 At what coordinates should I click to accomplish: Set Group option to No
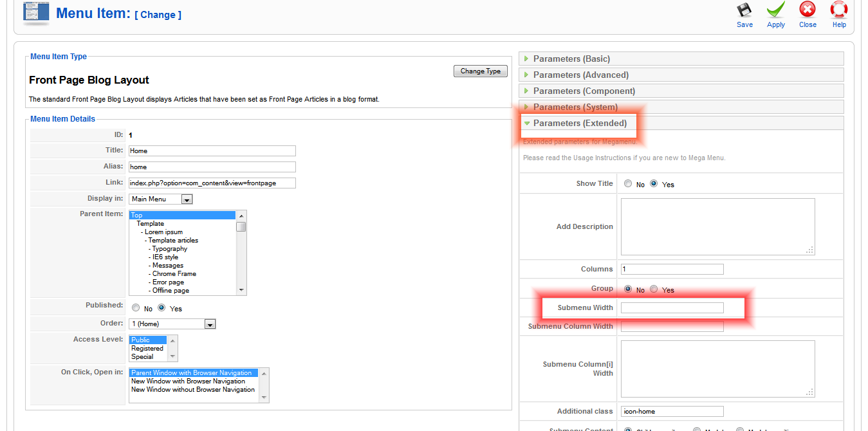(x=628, y=289)
